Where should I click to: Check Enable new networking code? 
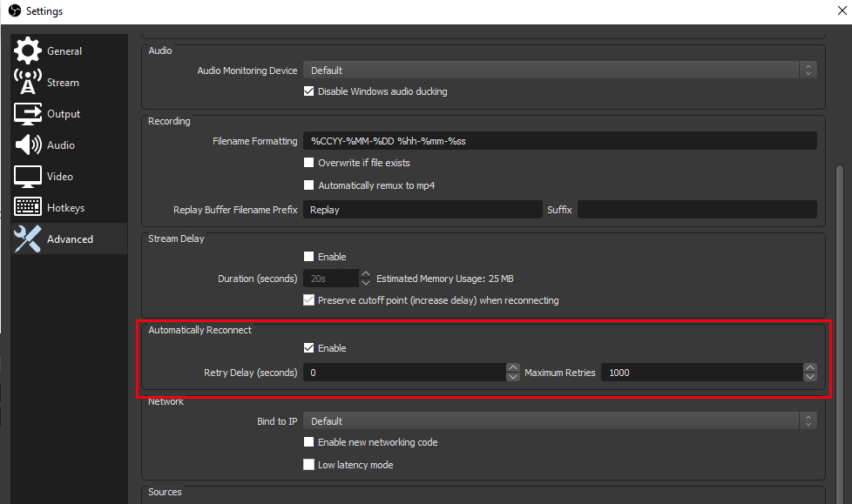coord(308,442)
